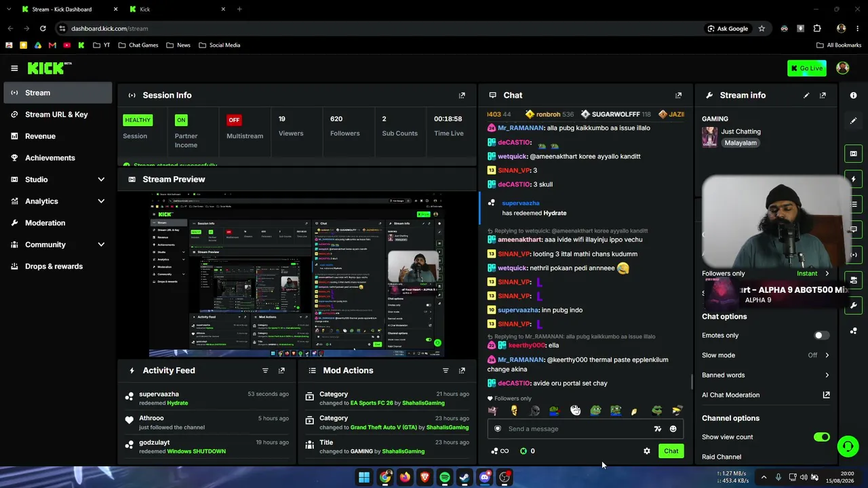Image resolution: width=868 pixels, height=488 pixels.
Task: Open Drops & rewards page
Action: click(x=58, y=266)
